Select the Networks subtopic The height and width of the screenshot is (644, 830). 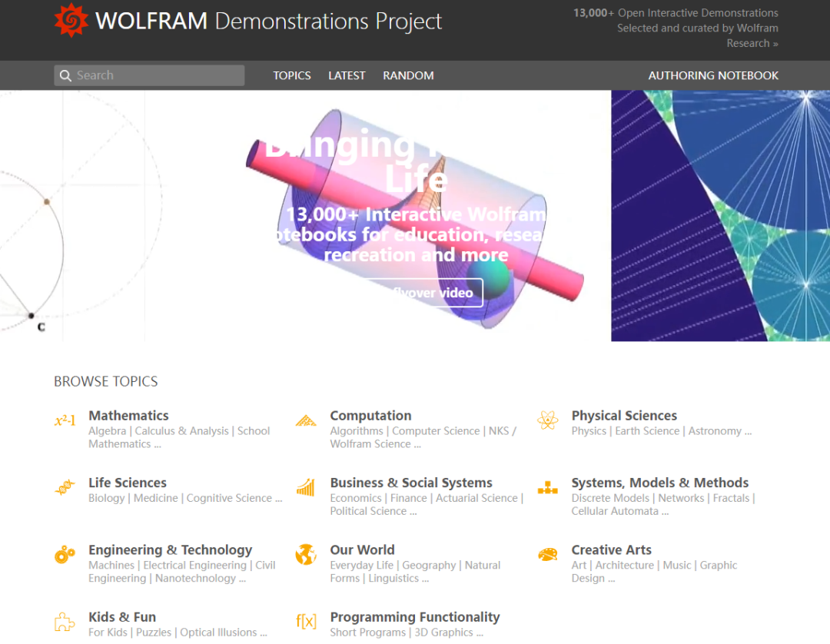pos(681,498)
